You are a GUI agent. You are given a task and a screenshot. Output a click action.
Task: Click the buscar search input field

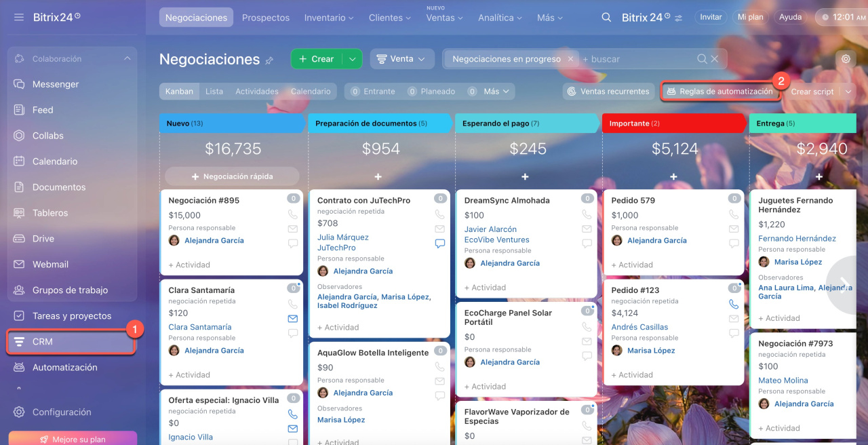(x=637, y=59)
